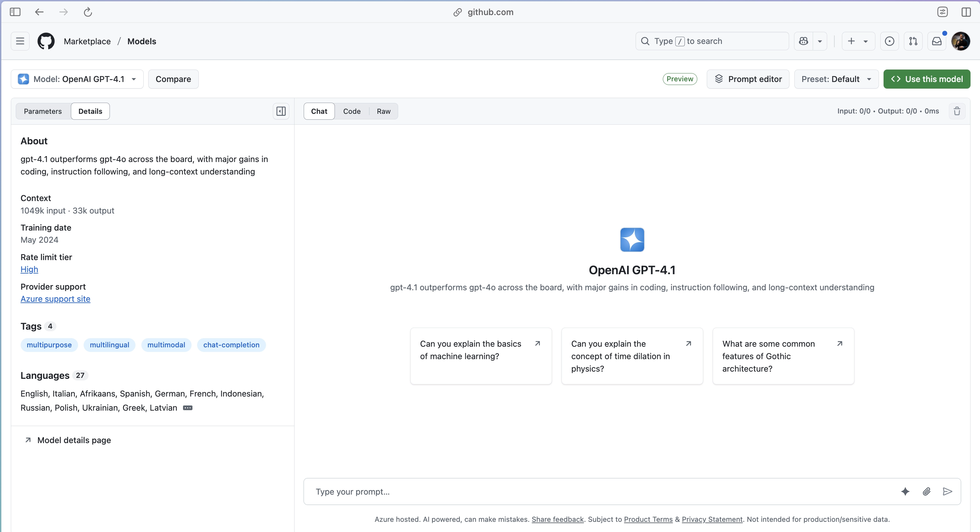Switch to the Details tab
Viewport: 980px width, 532px height.
tap(90, 111)
